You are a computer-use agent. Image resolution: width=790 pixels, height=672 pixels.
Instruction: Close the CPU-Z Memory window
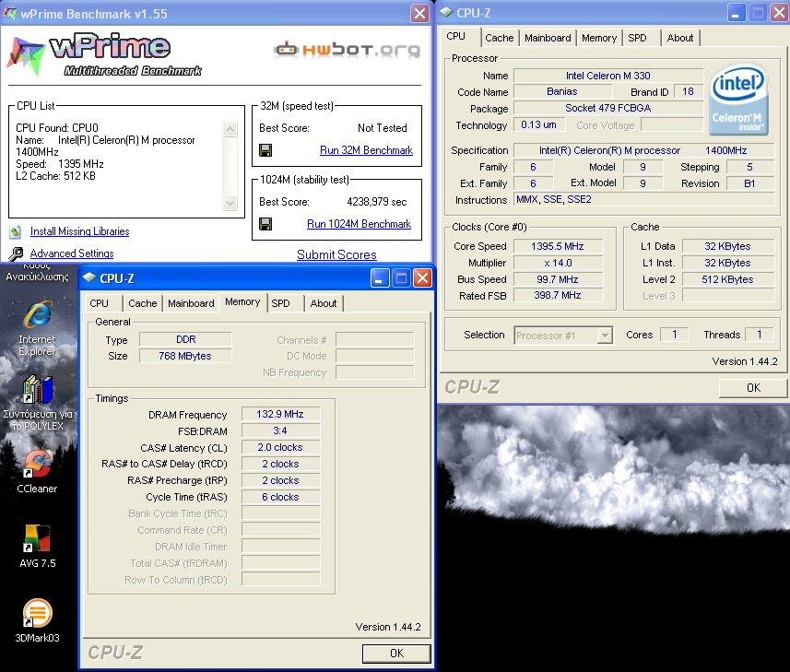click(422, 278)
